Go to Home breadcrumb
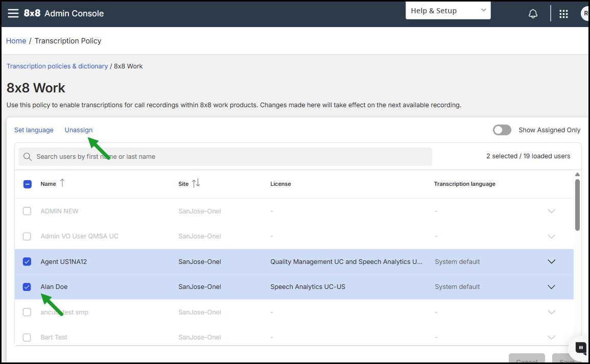Screen dimensions: 590x364 (x=16, y=41)
